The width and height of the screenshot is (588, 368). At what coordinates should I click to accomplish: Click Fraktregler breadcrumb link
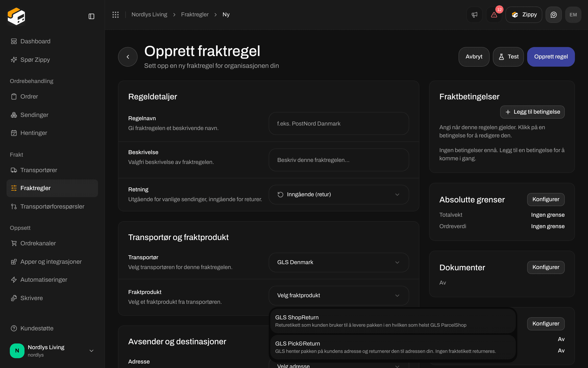point(195,15)
